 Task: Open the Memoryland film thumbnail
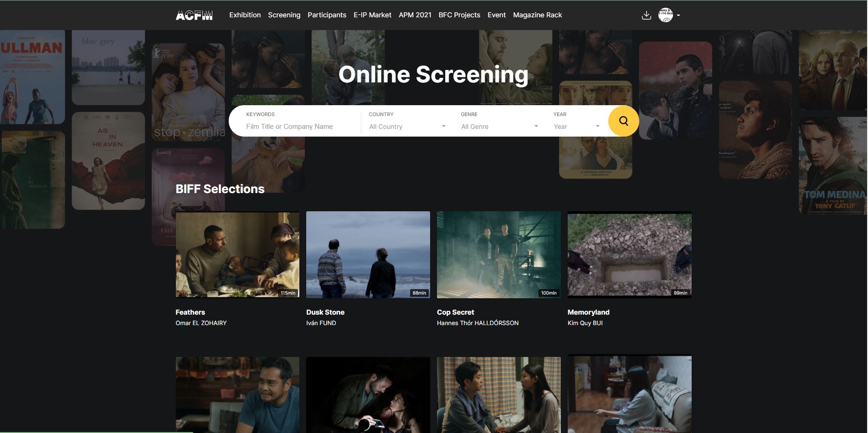point(630,255)
